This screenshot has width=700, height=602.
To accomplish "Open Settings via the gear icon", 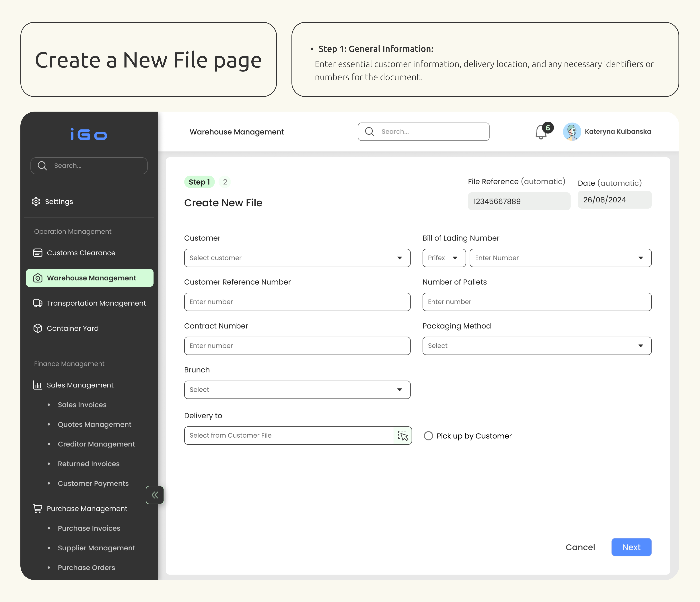I will point(36,202).
